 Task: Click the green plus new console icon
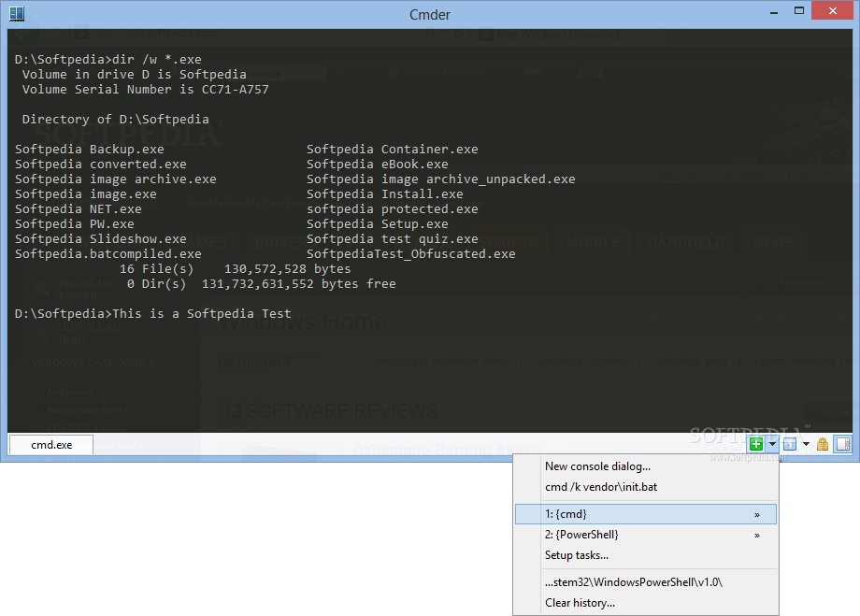click(756, 444)
